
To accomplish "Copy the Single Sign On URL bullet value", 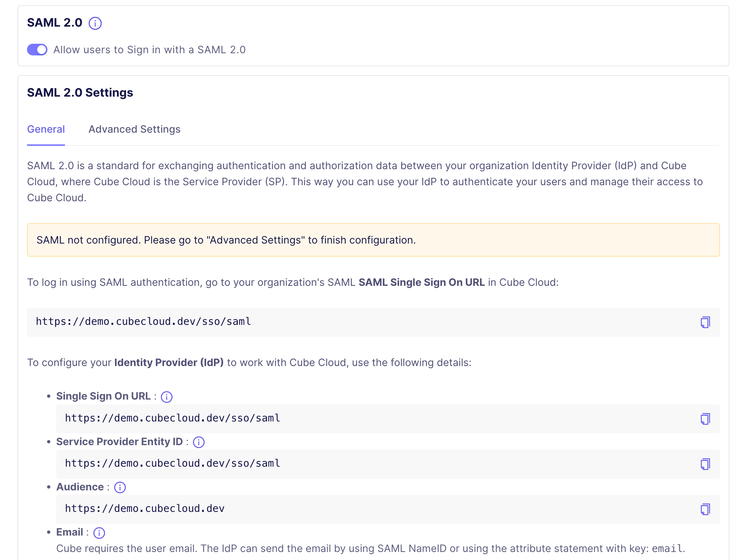I will pos(705,419).
